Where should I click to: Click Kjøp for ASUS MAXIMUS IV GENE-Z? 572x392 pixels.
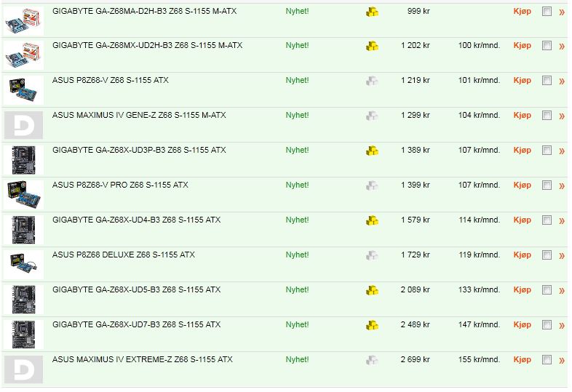522,116
